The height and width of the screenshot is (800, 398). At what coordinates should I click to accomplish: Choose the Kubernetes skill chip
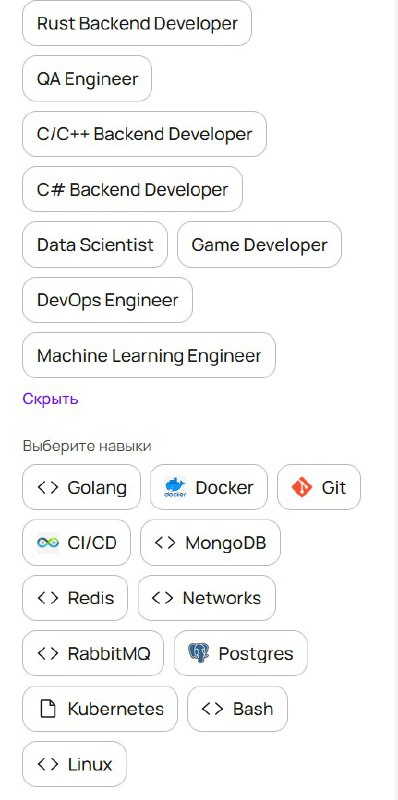point(100,709)
